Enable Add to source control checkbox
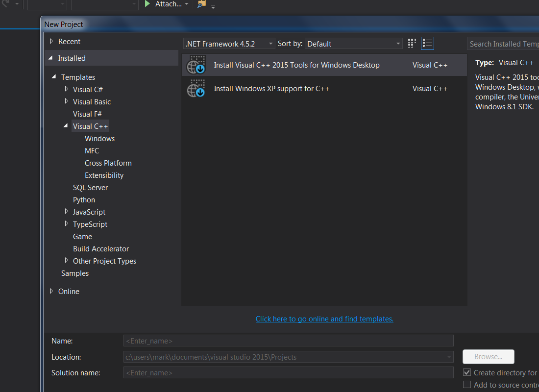 coord(467,385)
